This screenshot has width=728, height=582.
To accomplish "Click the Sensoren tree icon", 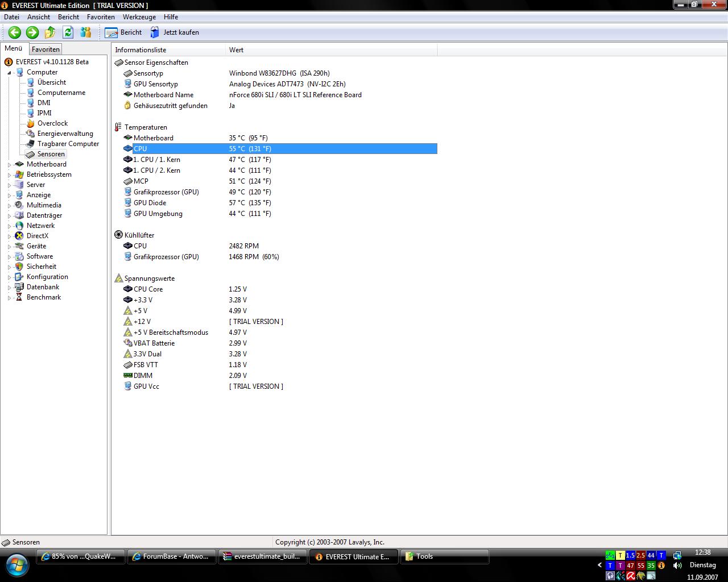I will (31, 154).
